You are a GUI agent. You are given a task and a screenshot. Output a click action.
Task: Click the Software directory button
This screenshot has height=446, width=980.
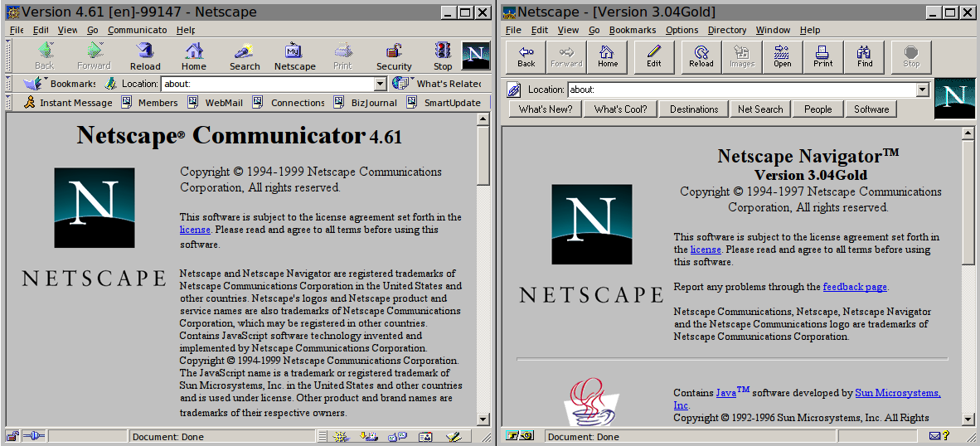coord(871,109)
